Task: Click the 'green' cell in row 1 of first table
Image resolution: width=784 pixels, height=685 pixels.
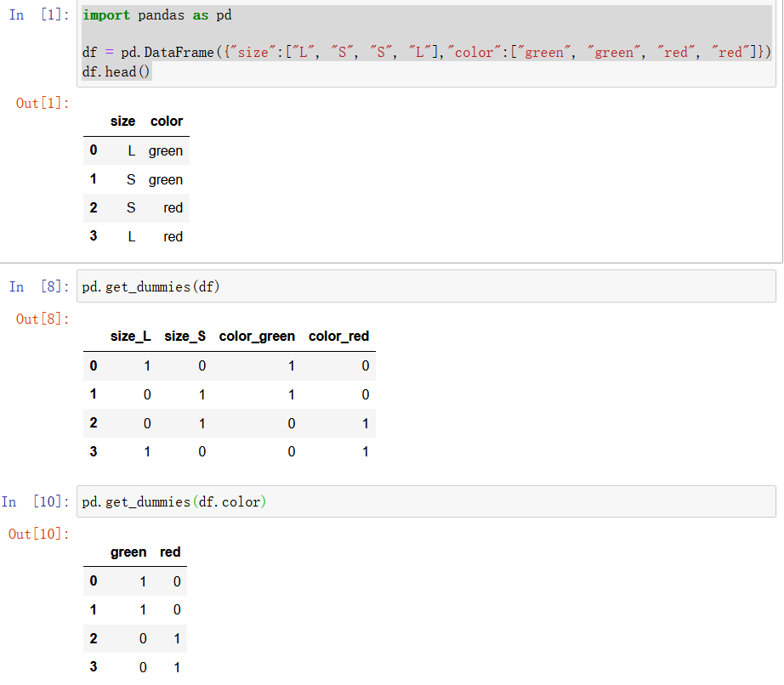Action: click(166, 180)
